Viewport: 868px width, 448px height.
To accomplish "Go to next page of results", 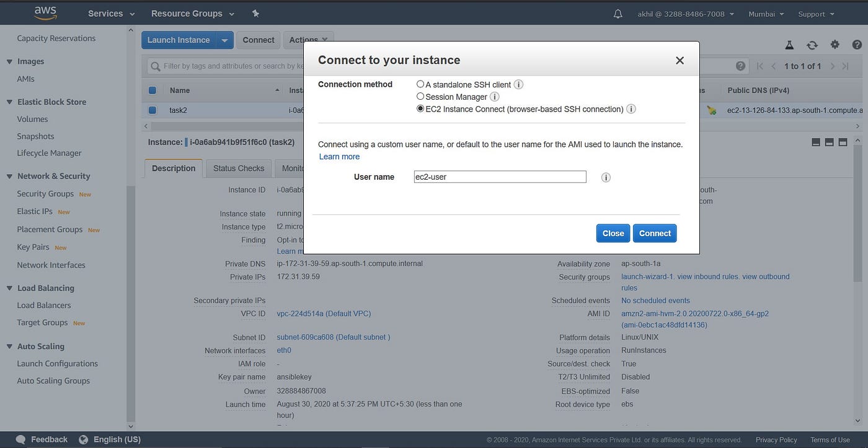I will (832, 66).
